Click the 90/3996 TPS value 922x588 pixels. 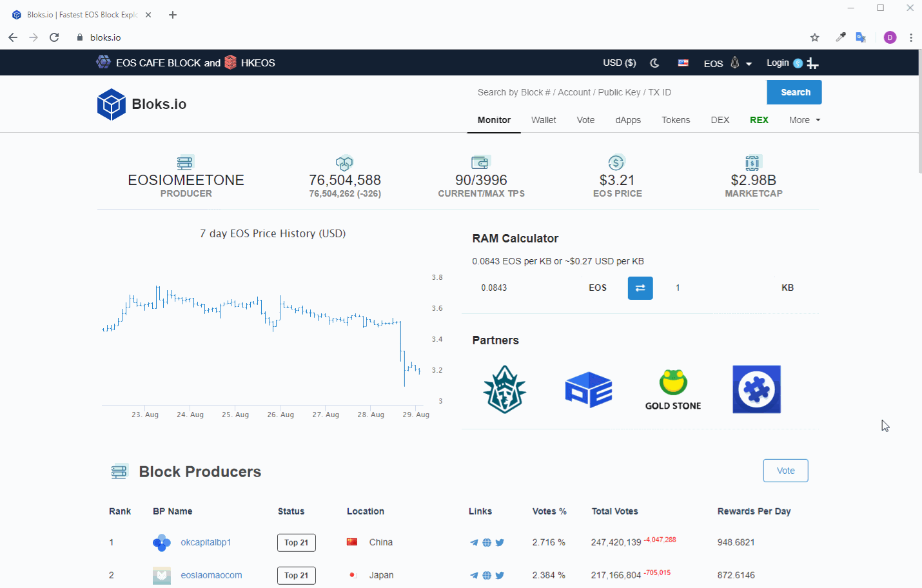coord(481,180)
